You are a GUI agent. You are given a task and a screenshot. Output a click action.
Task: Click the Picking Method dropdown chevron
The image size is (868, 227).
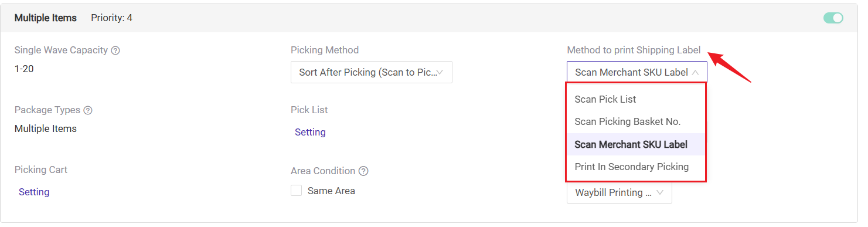(x=440, y=73)
